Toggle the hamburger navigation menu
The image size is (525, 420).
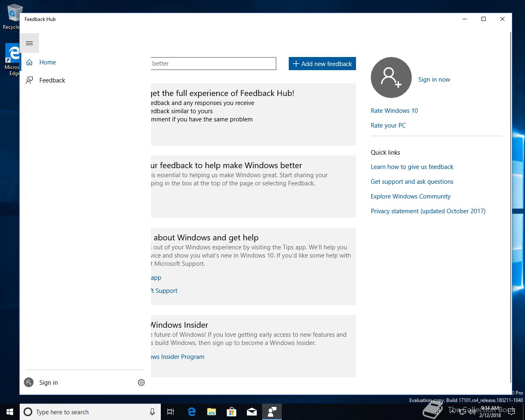click(29, 43)
